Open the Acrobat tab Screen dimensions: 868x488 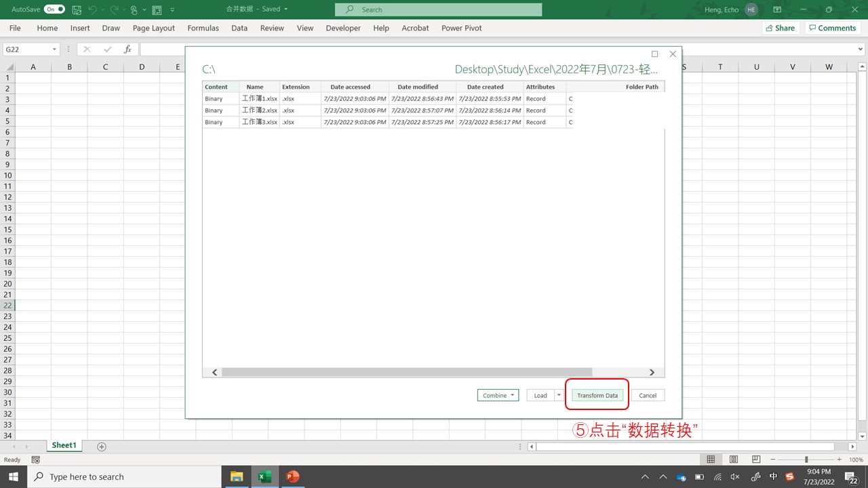pos(415,28)
